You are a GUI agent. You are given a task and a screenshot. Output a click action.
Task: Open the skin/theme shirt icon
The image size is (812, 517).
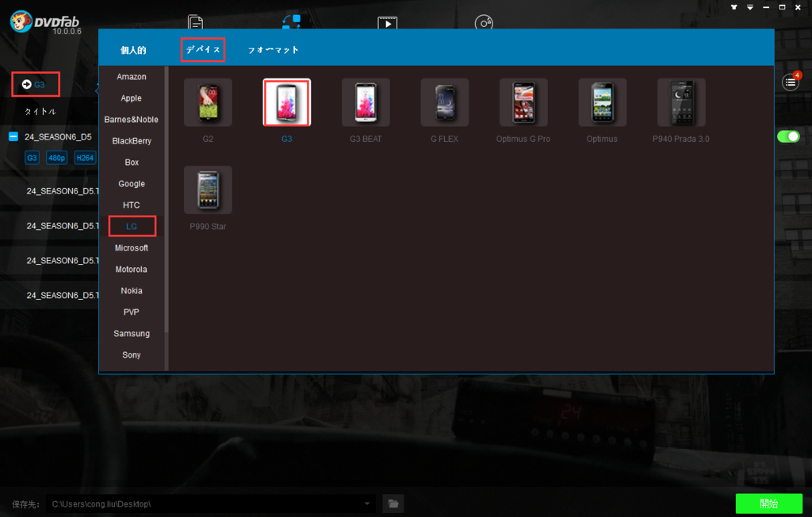[733, 7]
